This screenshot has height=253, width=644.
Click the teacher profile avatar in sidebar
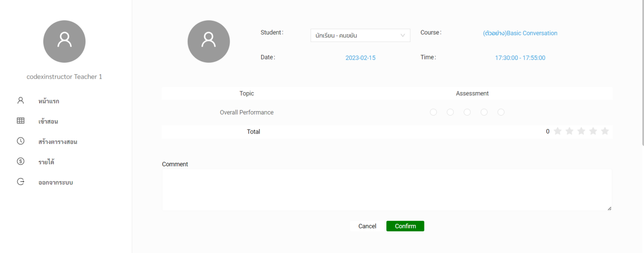64,41
